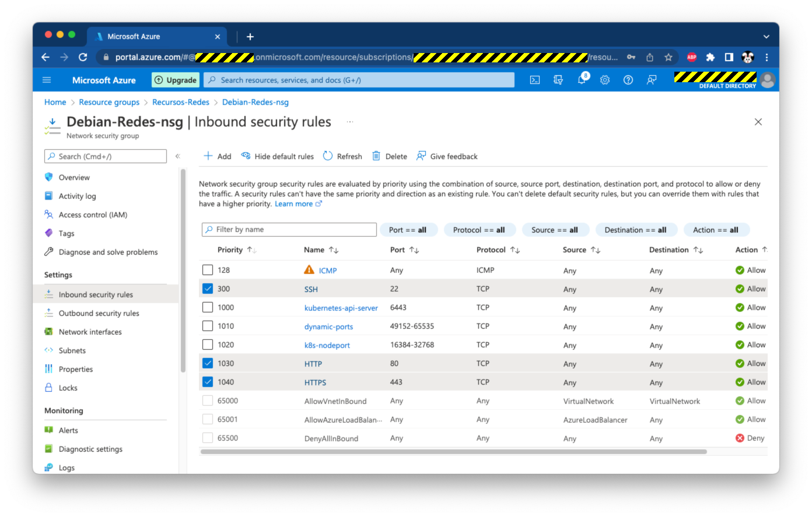Click the Learn more link
This screenshot has height=517, width=812.
(294, 204)
